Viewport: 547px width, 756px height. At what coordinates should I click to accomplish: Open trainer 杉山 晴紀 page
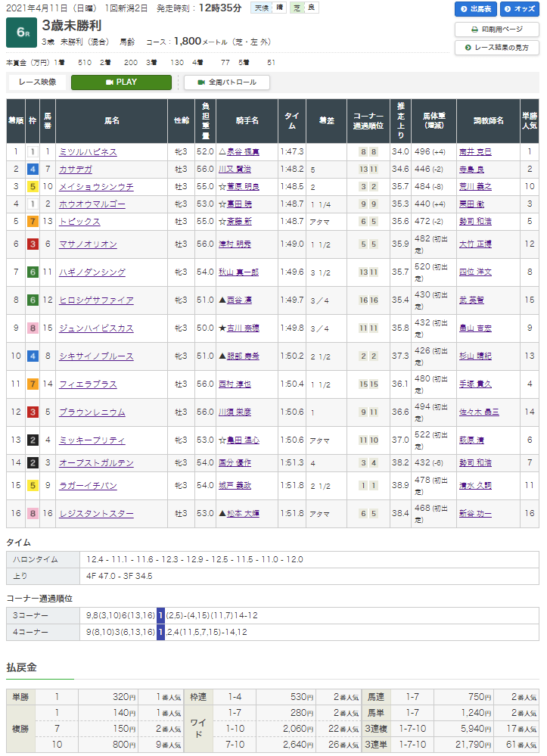coord(474,356)
